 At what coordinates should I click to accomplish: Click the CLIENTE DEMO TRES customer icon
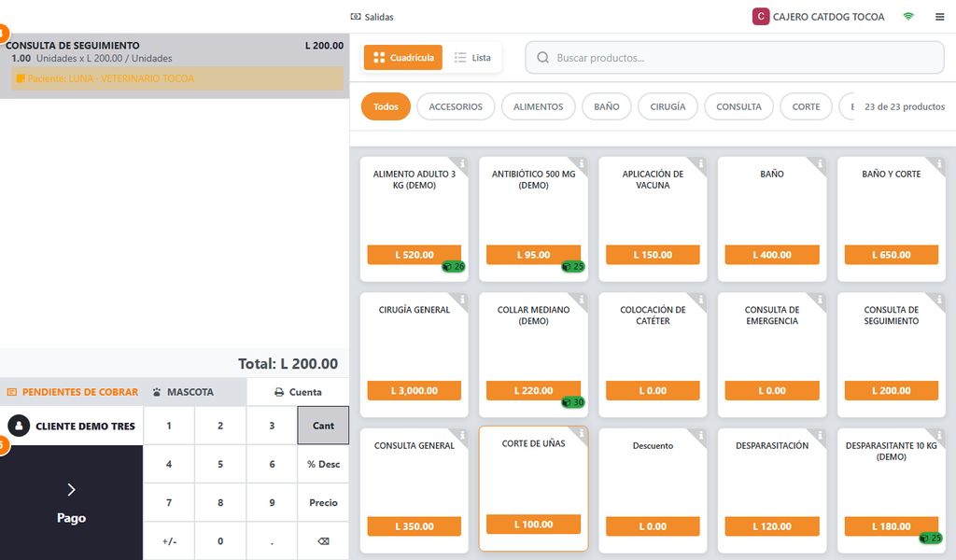click(19, 426)
